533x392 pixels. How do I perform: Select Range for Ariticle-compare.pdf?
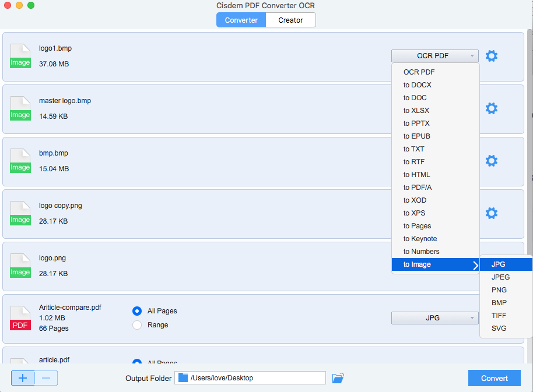coord(137,325)
